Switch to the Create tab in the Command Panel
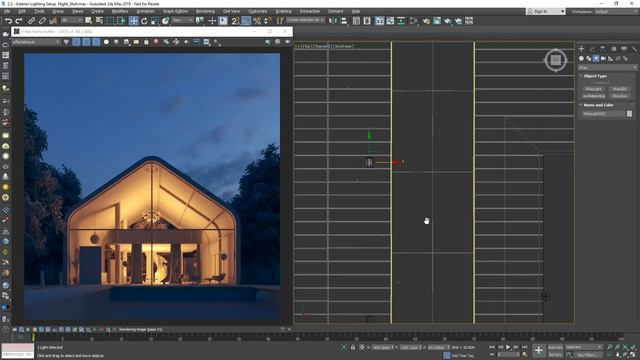The height and width of the screenshot is (360, 640). tap(581, 49)
